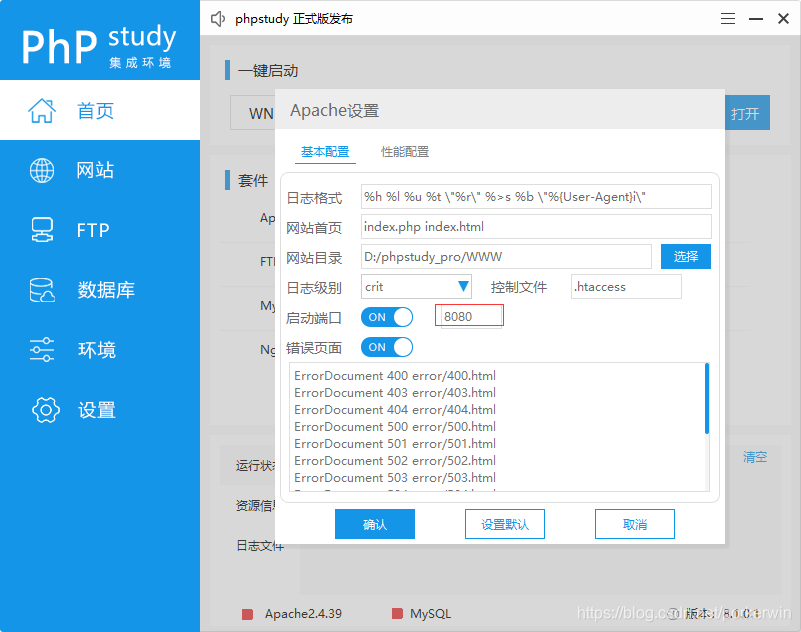Click the ErrorDocument 400 error/400.html line
Image resolution: width=801 pixels, height=632 pixels.
point(395,376)
